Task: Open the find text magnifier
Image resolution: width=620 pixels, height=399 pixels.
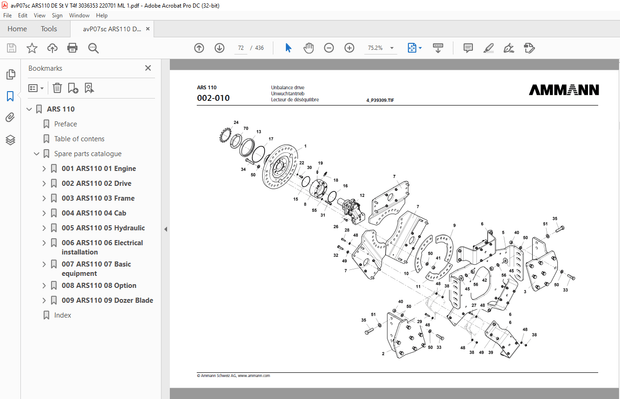Action: click(x=93, y=48)
